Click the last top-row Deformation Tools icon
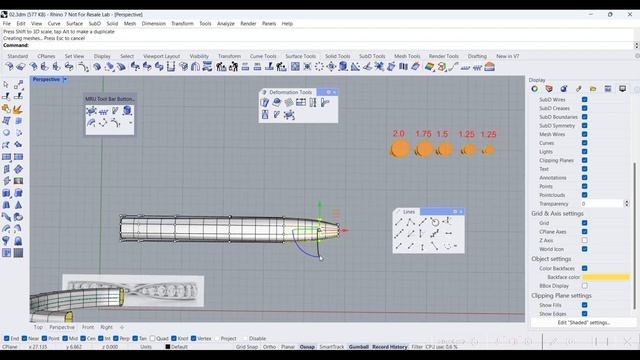The image size is (640, 360). [x=325, y=102]
